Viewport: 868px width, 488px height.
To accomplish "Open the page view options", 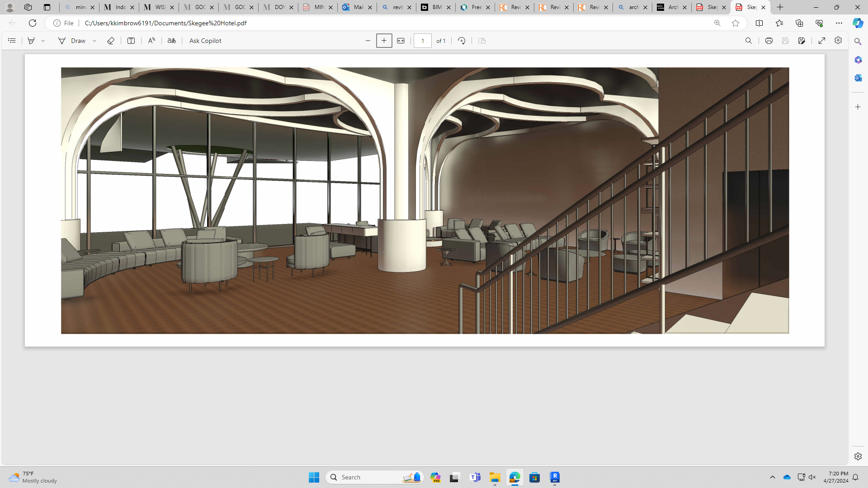I will tap(482, 41).
